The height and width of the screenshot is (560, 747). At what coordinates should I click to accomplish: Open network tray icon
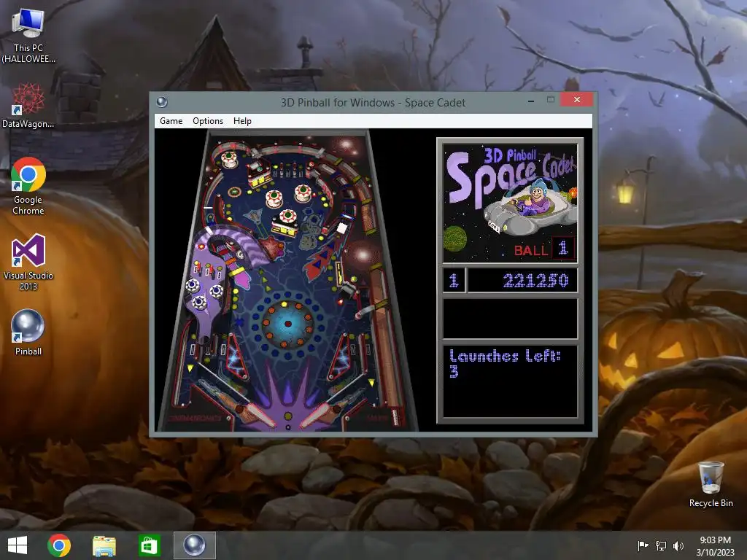pos(661,545)
